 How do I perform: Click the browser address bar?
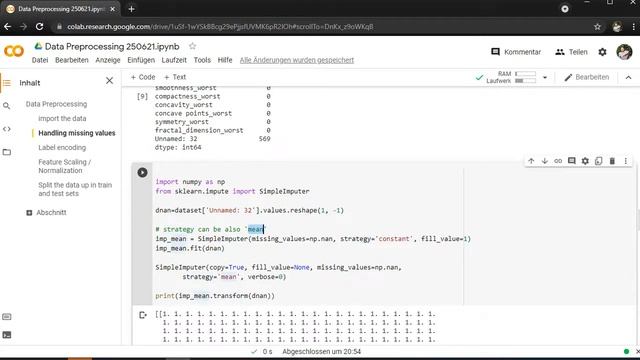[322, 27]
